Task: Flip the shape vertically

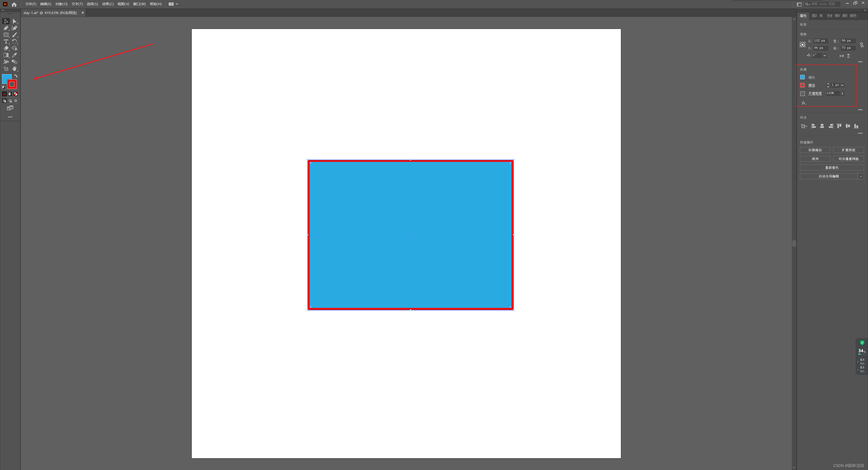Action: click(849, 56)
